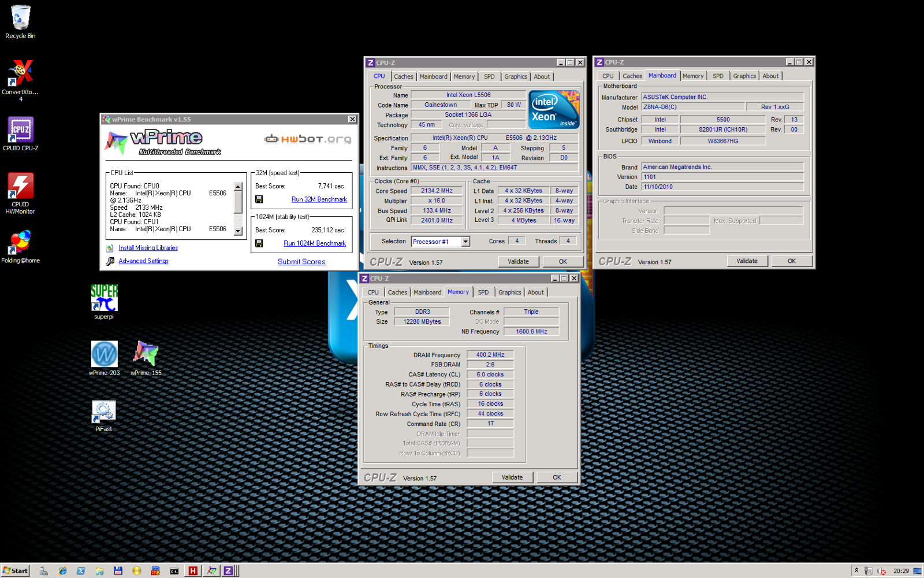Click the Show Desktop icon by the clock
Image resolution: width=924 pixels, height=578 pixels.
(917, 571)
